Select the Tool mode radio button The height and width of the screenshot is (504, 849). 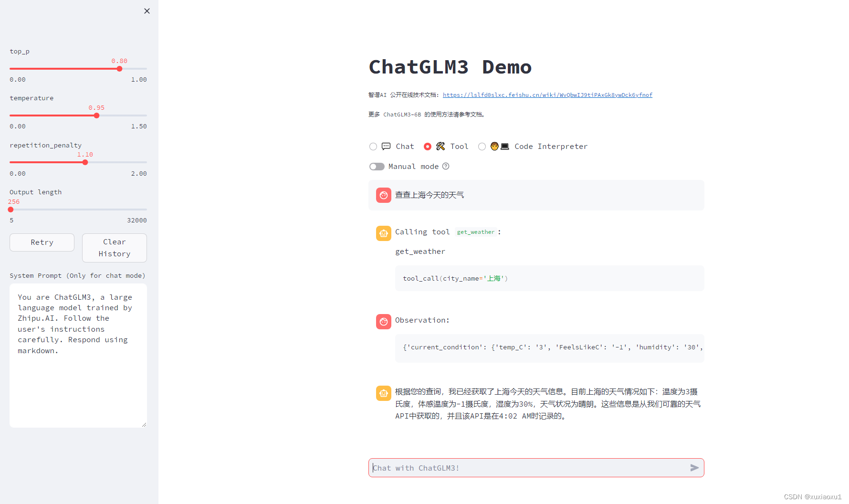tap(428, 147)
